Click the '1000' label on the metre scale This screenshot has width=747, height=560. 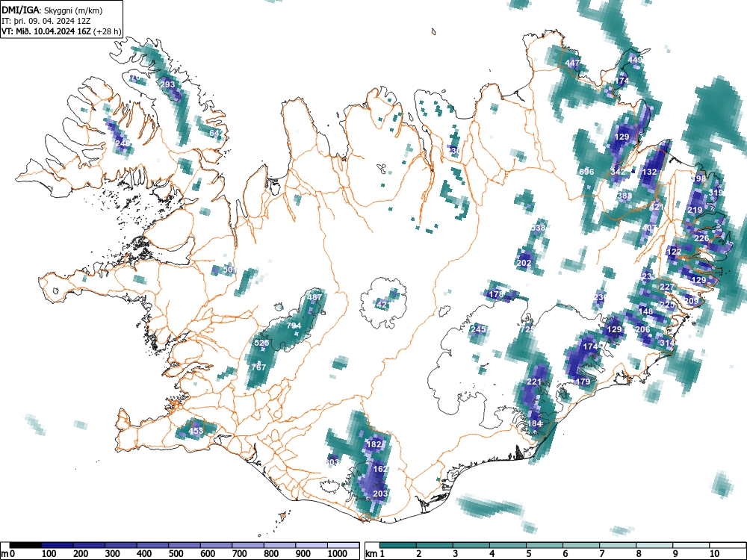[338, 554]
